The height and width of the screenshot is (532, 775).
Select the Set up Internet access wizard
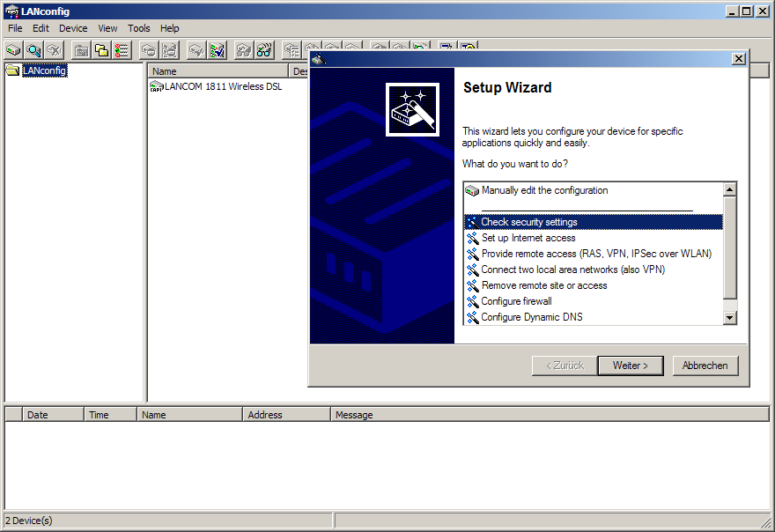528,238
